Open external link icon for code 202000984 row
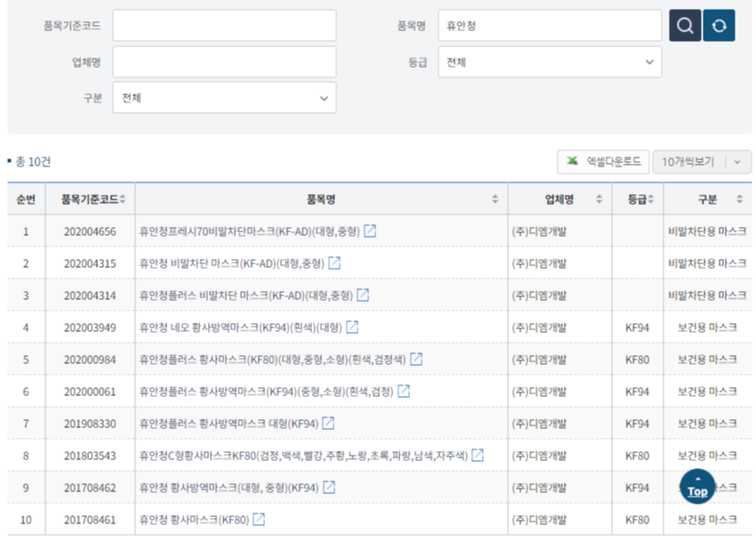Image resolution: width=756 pixels, height=542 pixels. click(x=416, y=359)
